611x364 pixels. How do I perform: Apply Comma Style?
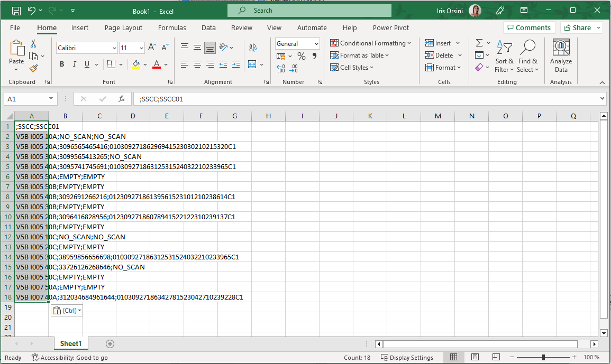click(x=314, y=56)
